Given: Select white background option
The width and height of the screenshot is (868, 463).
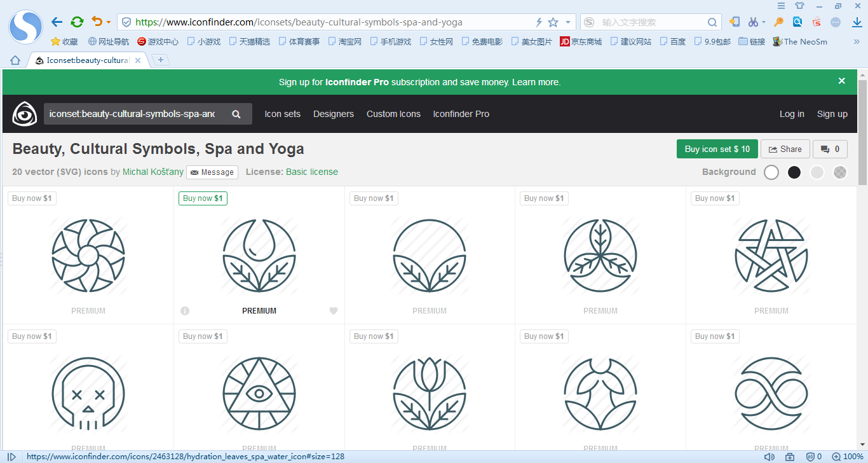Looking at the screenshot, I should [771, 172].
